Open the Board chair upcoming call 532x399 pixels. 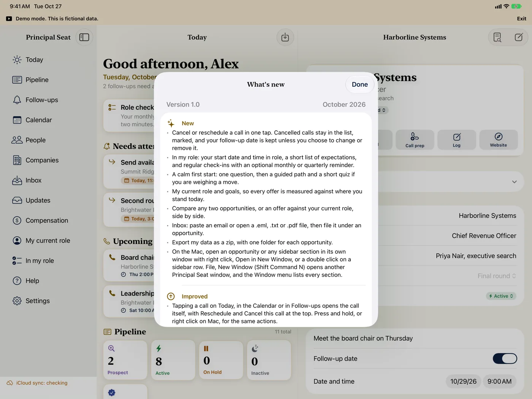129,266
